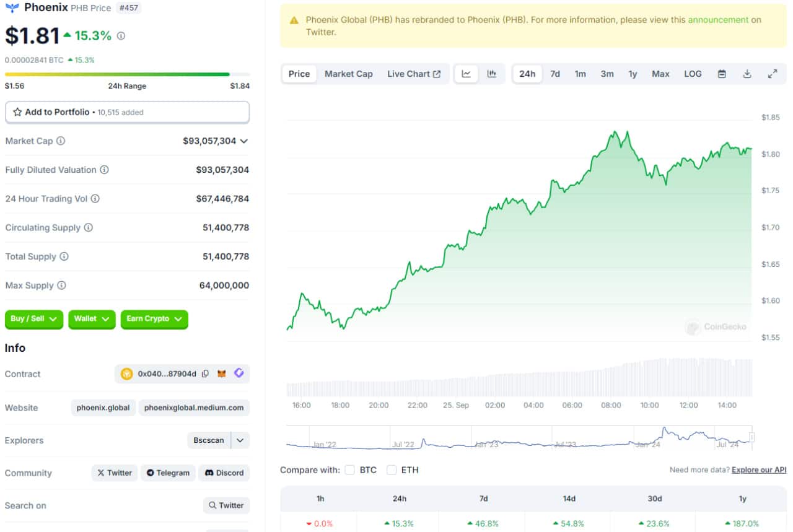The height and width of the screenshot is (532, 793).
Task: Expand the Explorers dropdown arrow
Action: tap(240, 440)
